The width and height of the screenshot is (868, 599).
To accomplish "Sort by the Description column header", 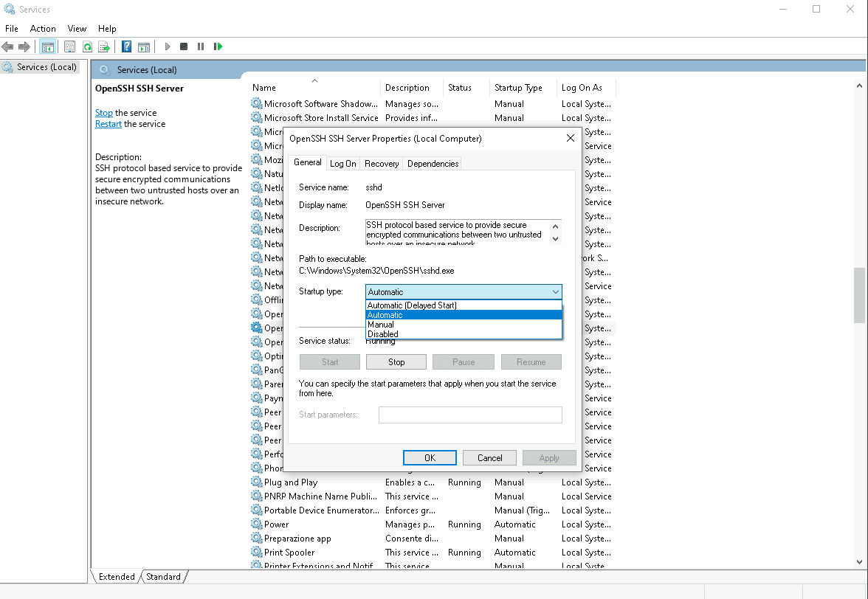I will (x=412, y=87).
